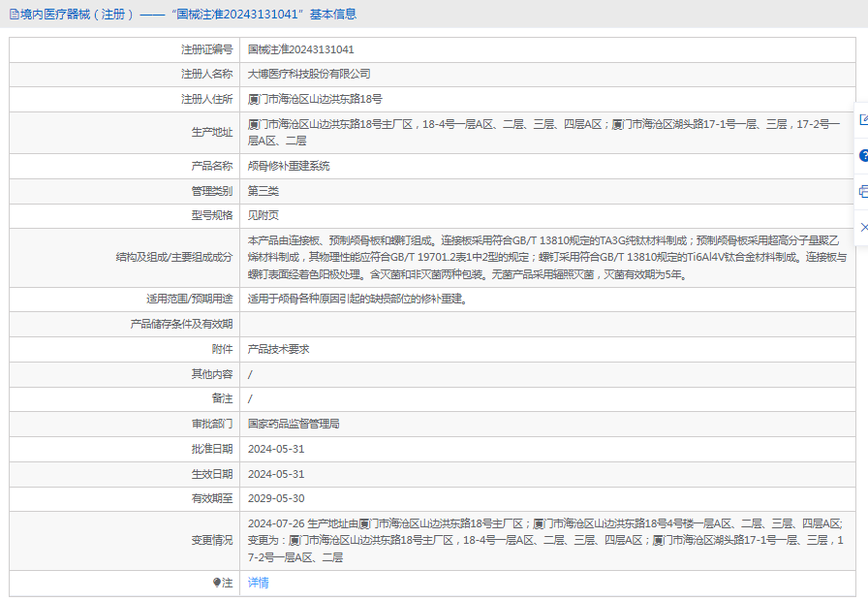Click the lightbulb 注 note icon
868x601 pixels.
(x=223, y=583)
